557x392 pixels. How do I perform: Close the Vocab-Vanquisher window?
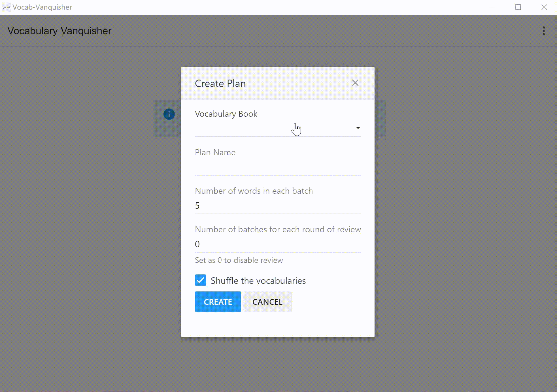pos(544,7)
